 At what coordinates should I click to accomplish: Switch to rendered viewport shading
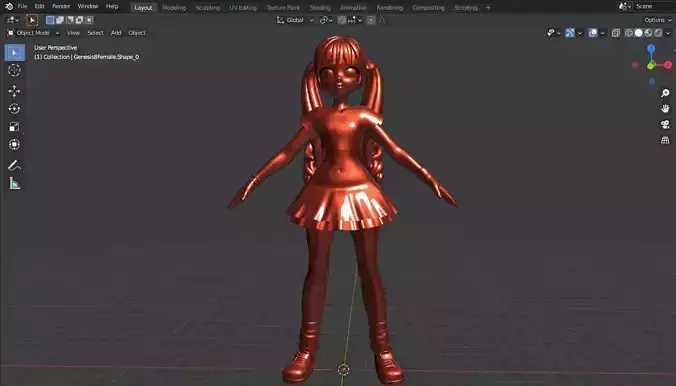(x=658, y=33)
